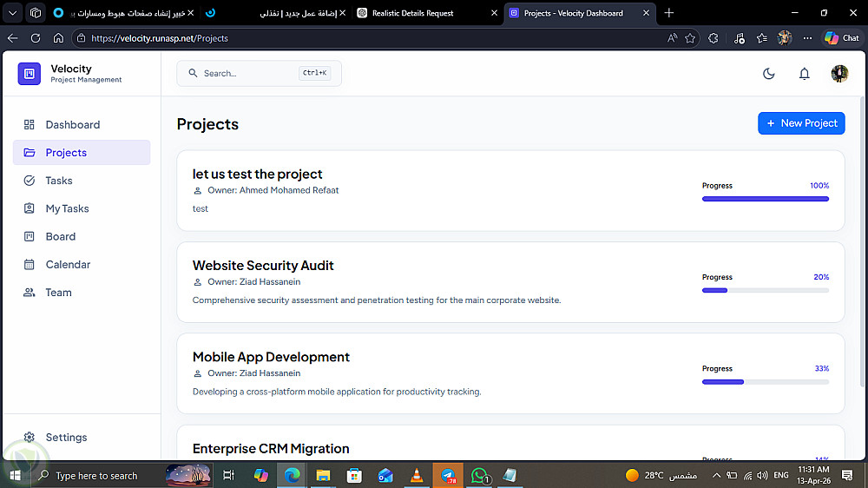The height and width of the screenshot is (488, 868).
Task: Open the favorites list icon
Action: [x=762, y=38]
